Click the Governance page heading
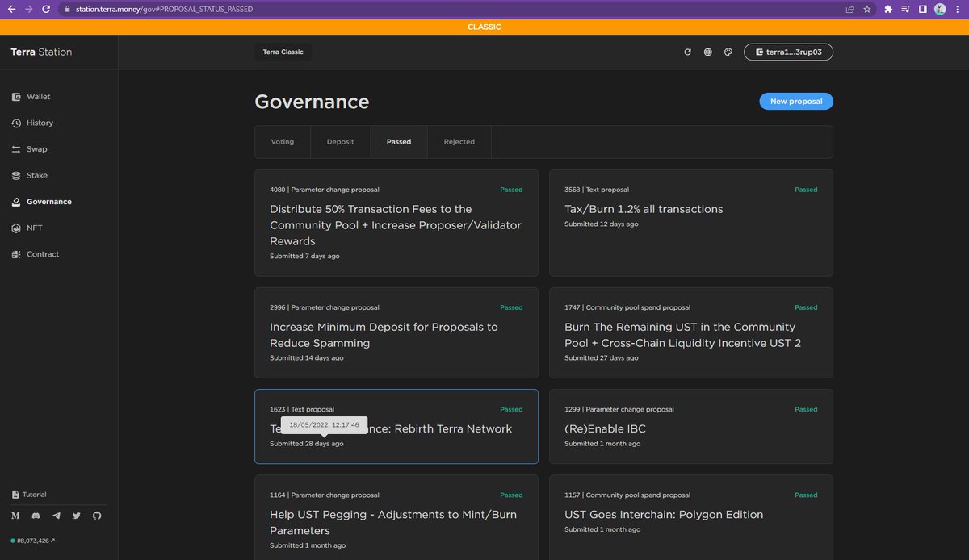 312,102
